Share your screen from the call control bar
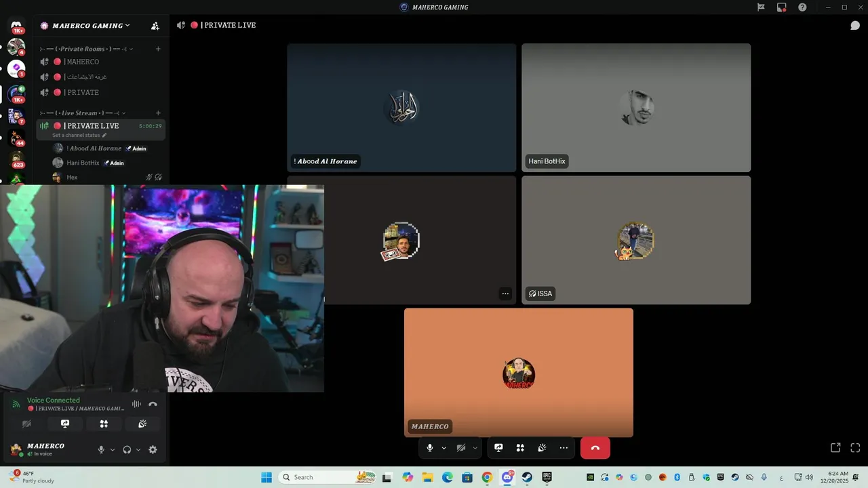The width and height of the screenshot is (868, 488). tap(498, 448)
